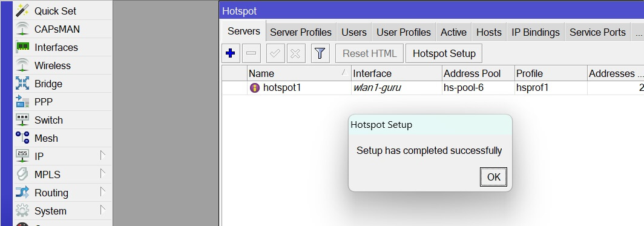Click the hs-pool-6 address pool cell
The width and height of the screenshot is (644, 226).
click(x=479, y=88)
